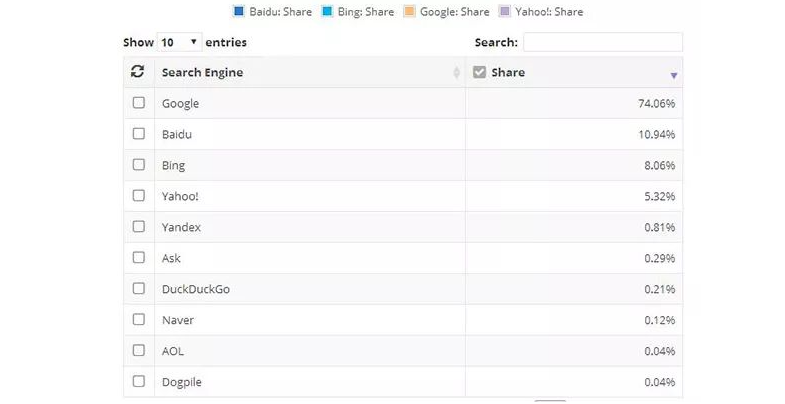Select the Baidu row checkbox

tap(139, 134)
